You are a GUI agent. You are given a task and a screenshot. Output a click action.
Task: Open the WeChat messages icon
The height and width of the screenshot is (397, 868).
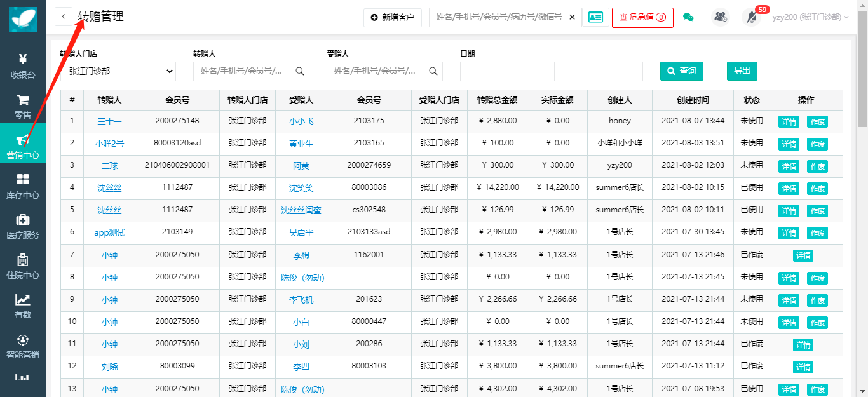click(688, 17)
